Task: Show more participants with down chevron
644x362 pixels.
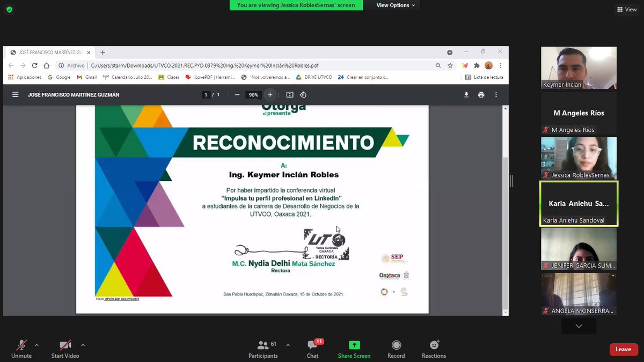Action: point(579,326)
